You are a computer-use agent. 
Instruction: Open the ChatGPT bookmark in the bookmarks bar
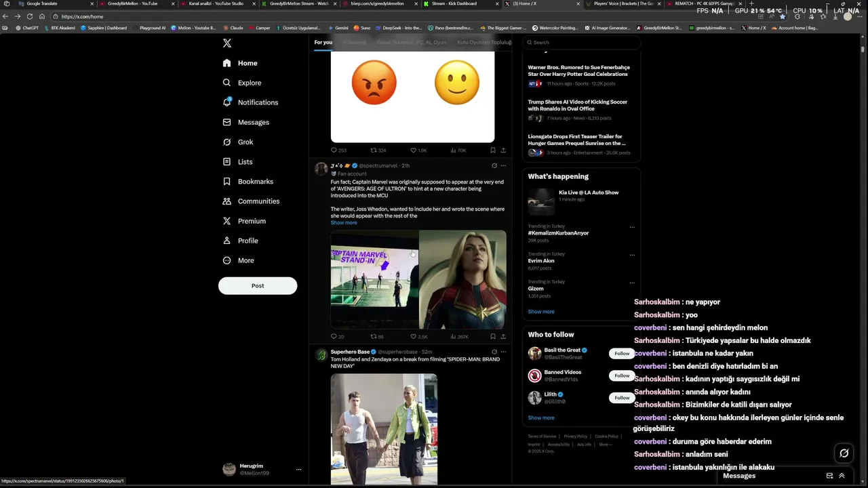click(27, 28)
